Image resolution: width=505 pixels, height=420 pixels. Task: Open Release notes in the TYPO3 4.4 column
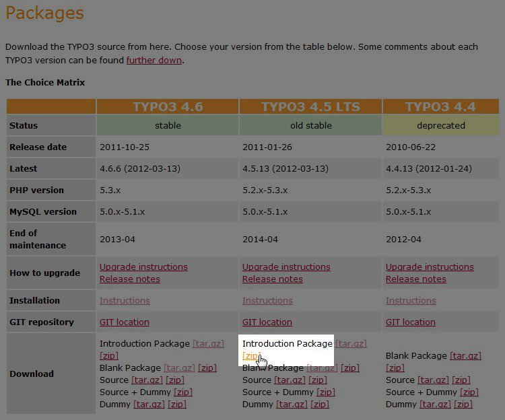415,279
